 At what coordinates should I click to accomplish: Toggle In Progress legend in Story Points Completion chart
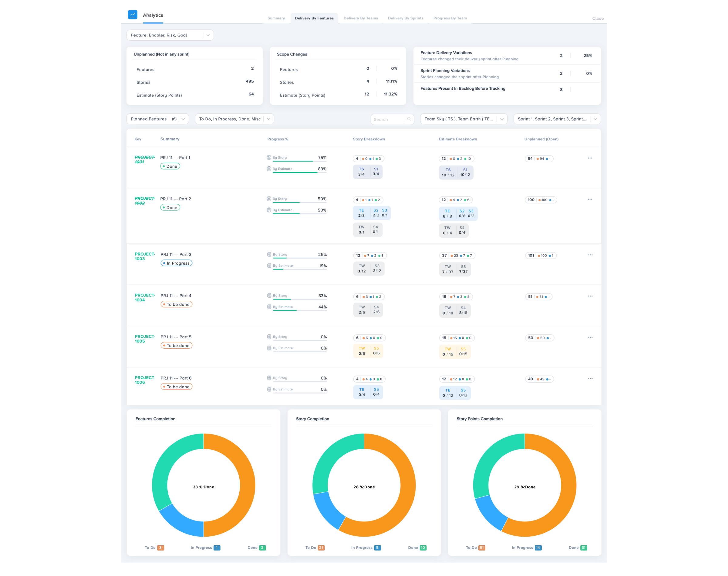coord(526,547)
